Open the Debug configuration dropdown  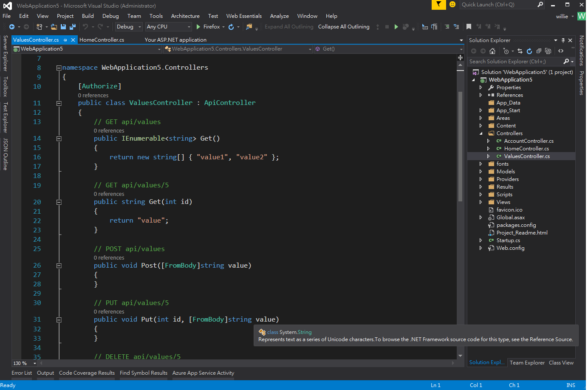[x=129, y=27]
